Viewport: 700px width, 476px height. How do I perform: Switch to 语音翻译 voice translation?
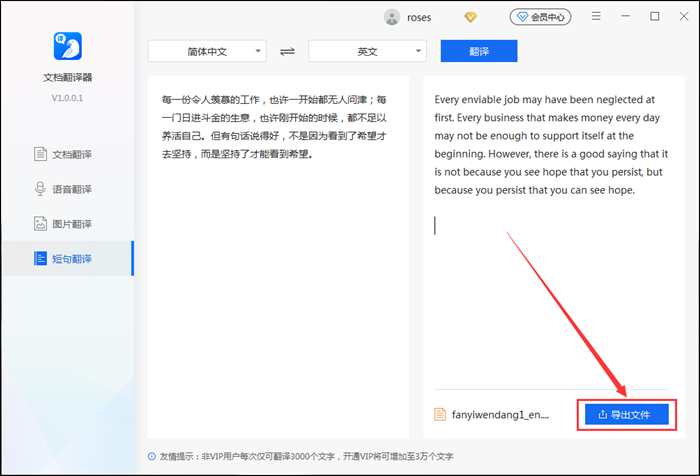tap(63, 189)
